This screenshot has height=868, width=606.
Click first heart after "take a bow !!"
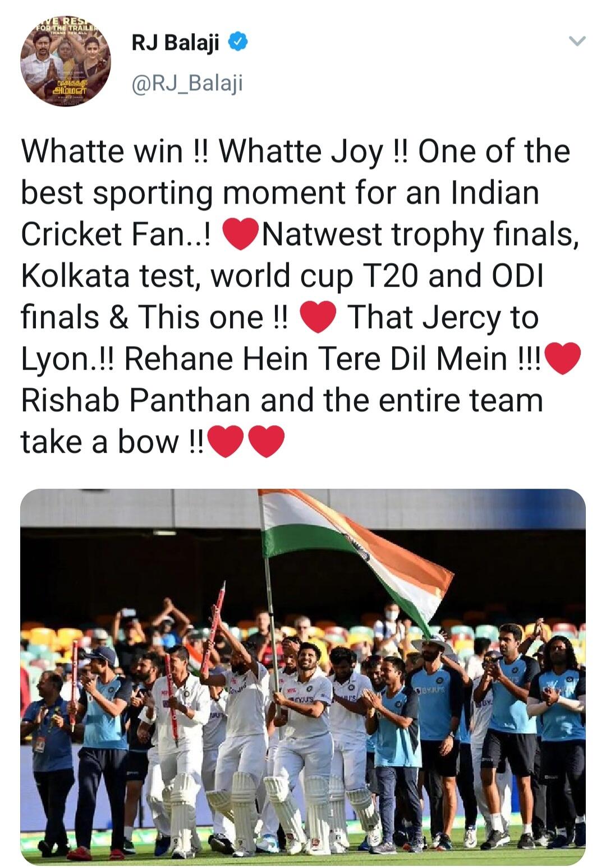[x=226, y=442]
